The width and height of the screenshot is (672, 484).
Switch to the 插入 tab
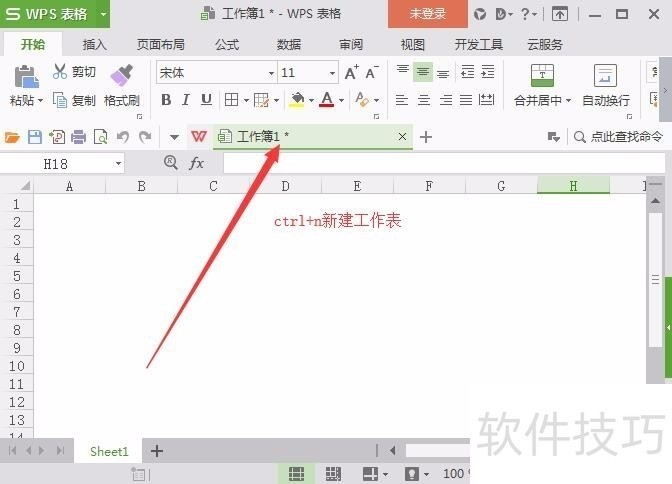click(94, 45)
